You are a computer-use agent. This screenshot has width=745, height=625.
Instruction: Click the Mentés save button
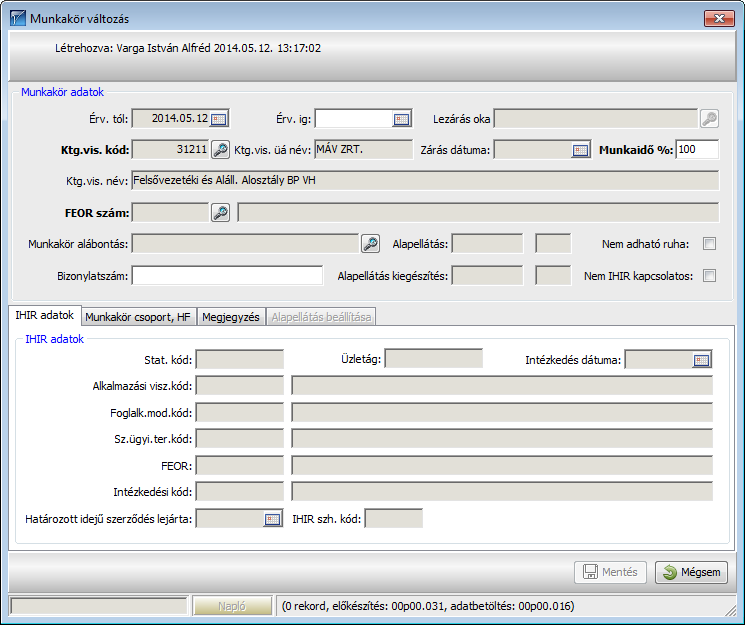pyautogui.click(x=611, y=572)
